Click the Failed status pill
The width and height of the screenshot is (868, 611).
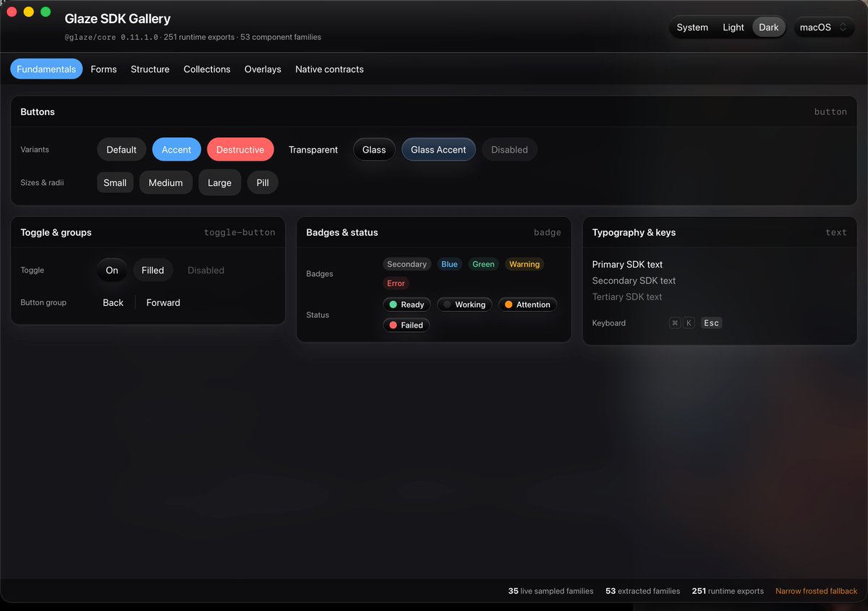click(x=407, y=325)
